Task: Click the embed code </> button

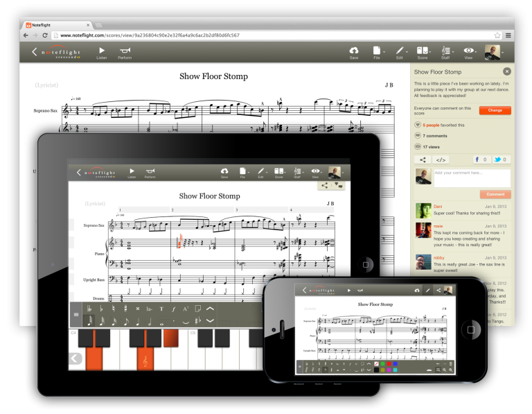Action: 441,159
